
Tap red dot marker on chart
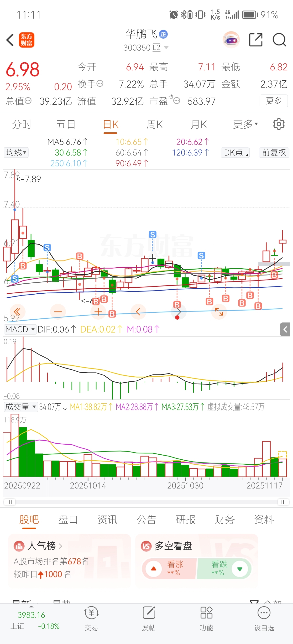[177, 317]
